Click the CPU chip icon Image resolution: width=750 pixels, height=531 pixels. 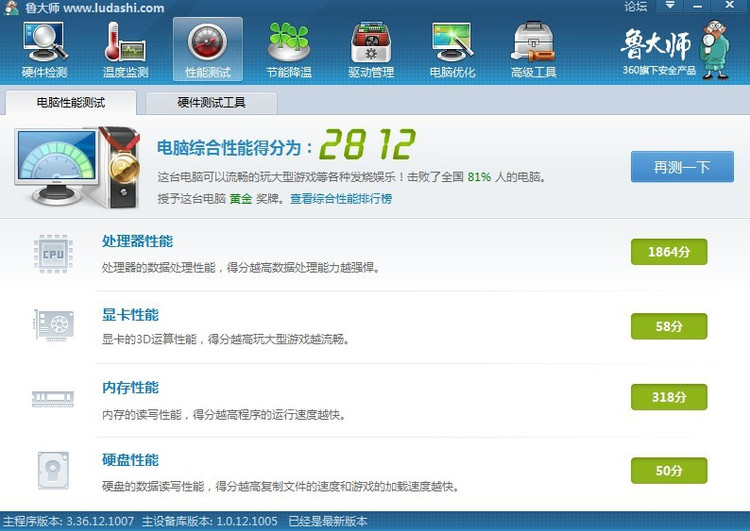tap(53, 254)
